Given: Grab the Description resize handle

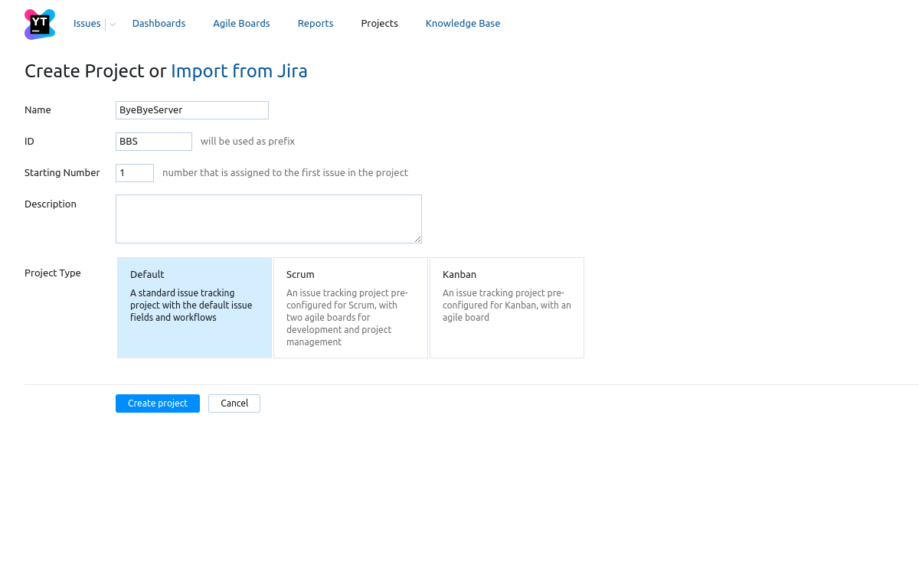Looking at the screenshot, I should tap(418, 240).
